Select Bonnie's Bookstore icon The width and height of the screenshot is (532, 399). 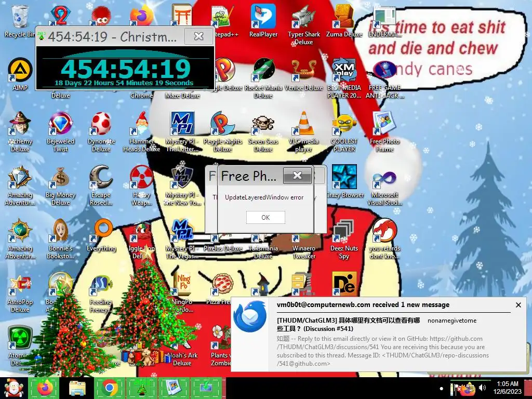60,240
